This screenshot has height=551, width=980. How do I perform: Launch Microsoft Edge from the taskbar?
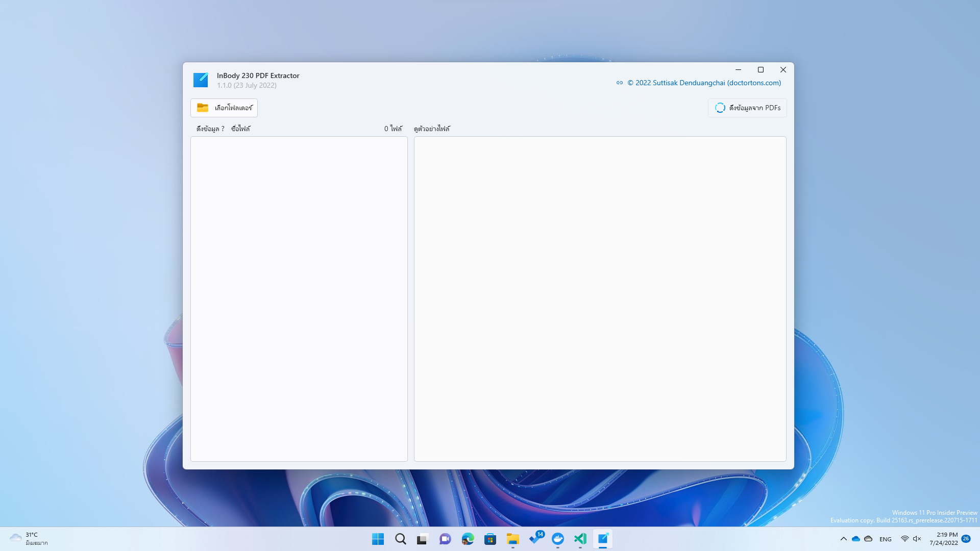click(468, 539)
